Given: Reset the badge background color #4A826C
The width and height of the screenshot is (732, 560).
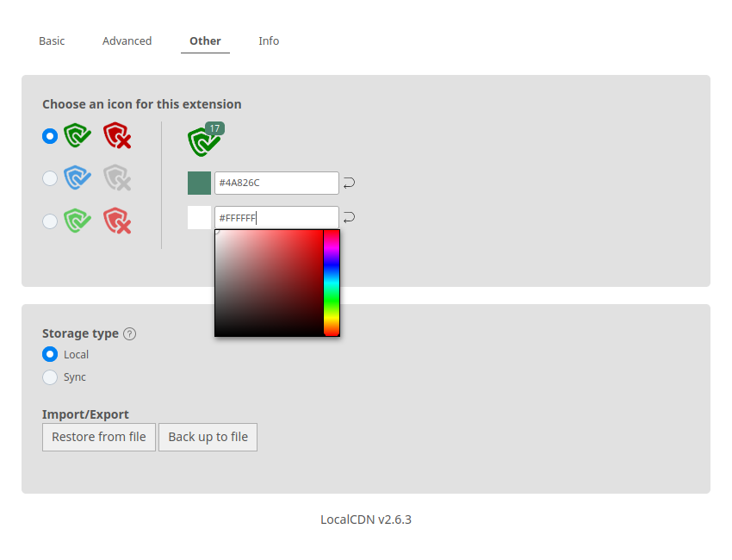Looking at the screenshot, I should [349, 184].
